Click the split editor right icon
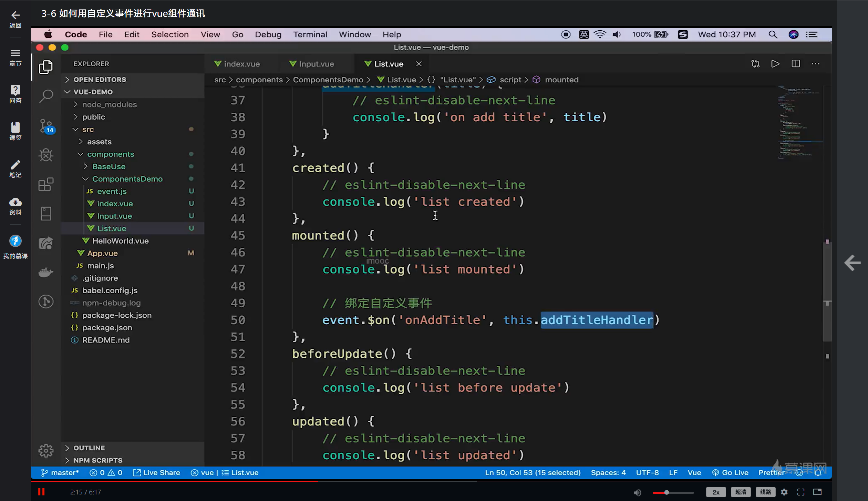The width and height of the screenshot is (868, 501). click(796, 64)
